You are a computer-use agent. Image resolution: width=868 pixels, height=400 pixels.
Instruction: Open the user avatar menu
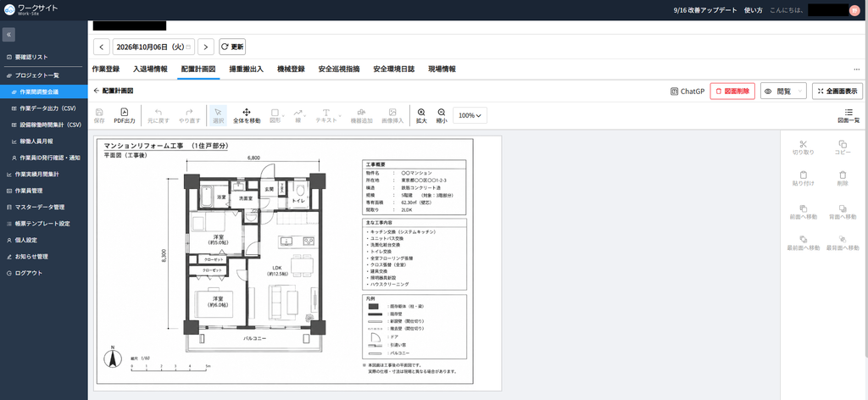point(854,10)
